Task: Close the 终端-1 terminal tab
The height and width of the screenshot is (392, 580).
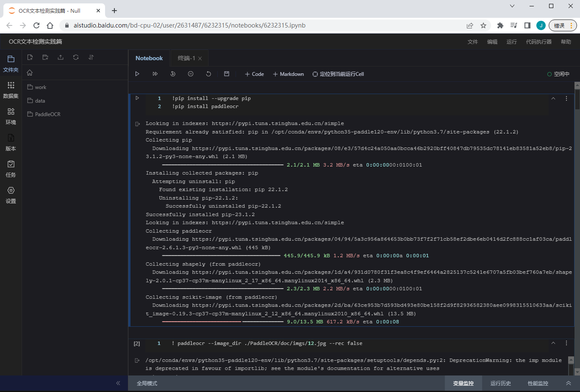Action: tap(200, 58)
